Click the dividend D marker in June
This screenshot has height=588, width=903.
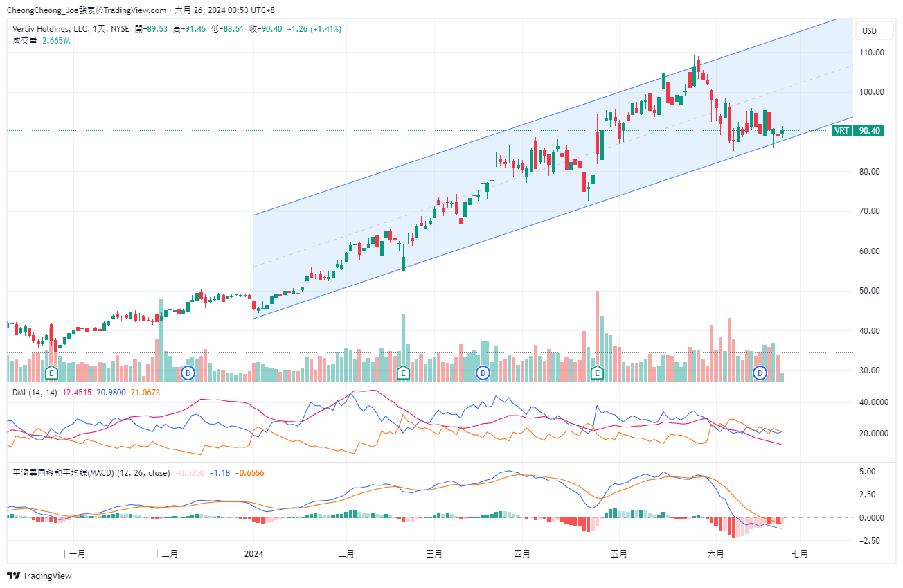click(x=760, y=373)
